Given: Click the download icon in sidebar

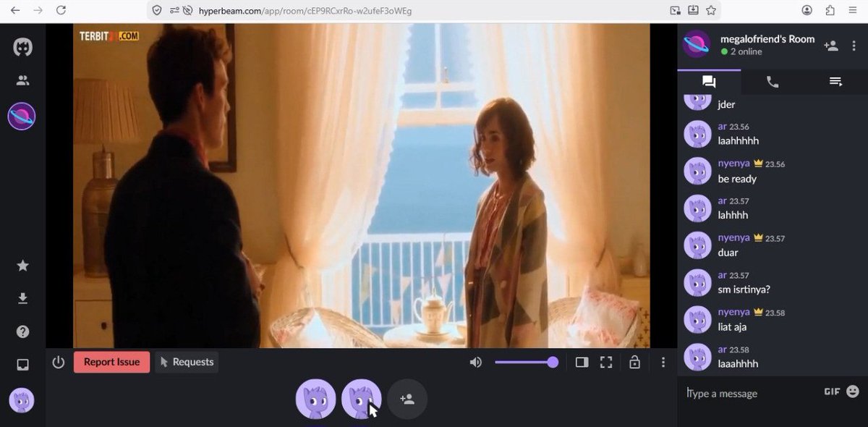Looking at the screenshot, I should click(x=22, y=299).
